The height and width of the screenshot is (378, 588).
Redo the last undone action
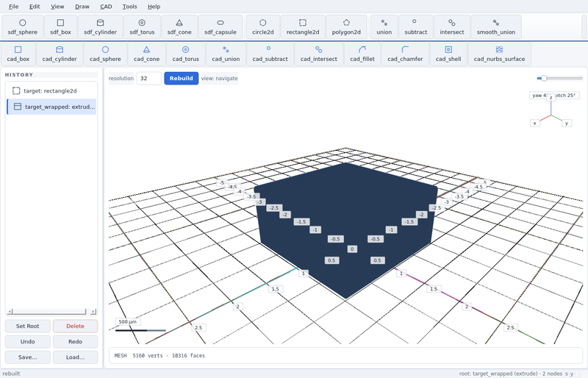pos(75,341)
